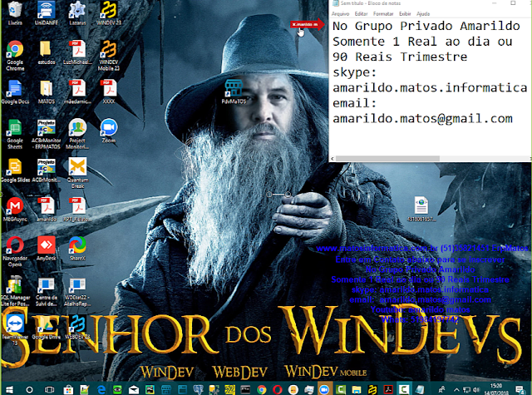Open the RPT_Relato PDF on desktop
This screenshot has height=395, width=532.
77,210
